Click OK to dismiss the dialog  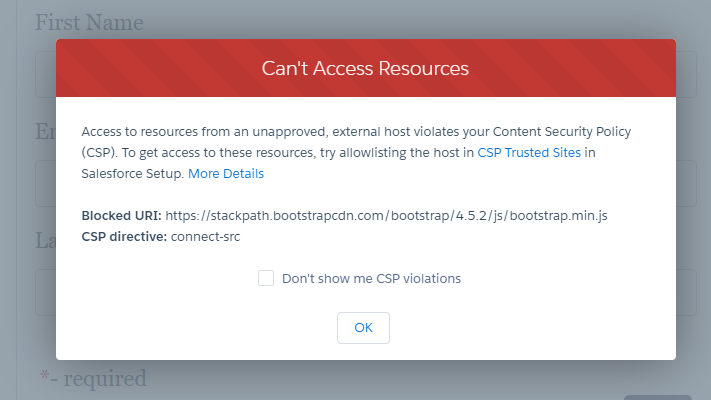[x=363, y=327]
